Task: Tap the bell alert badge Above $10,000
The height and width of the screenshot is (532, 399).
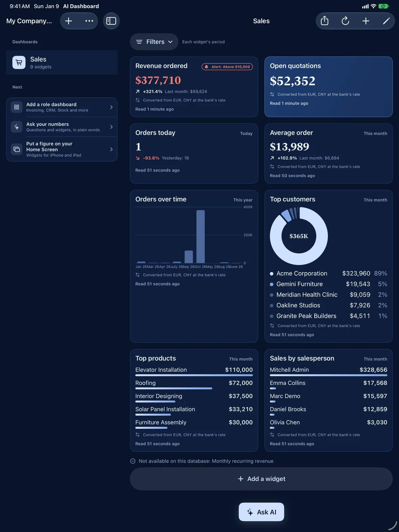Action: tap(227, 67)
